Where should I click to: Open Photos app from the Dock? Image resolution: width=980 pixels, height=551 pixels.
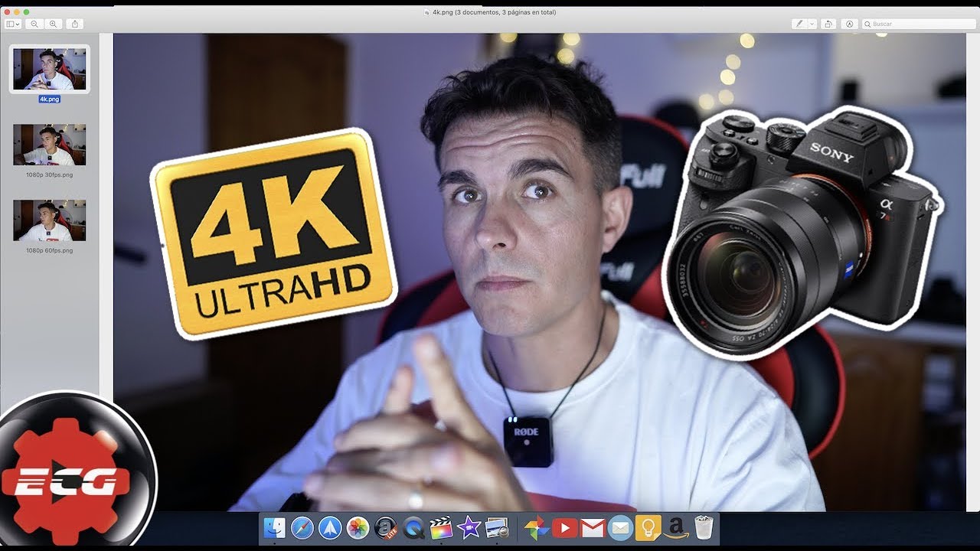pyautogui.click(x=358, y=527)
